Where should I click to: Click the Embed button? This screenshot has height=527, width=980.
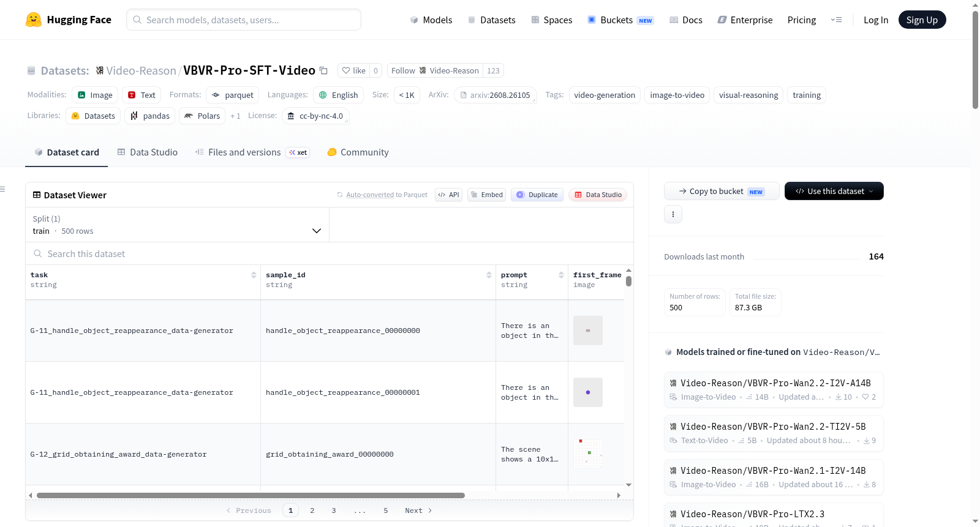pos(487,195)
